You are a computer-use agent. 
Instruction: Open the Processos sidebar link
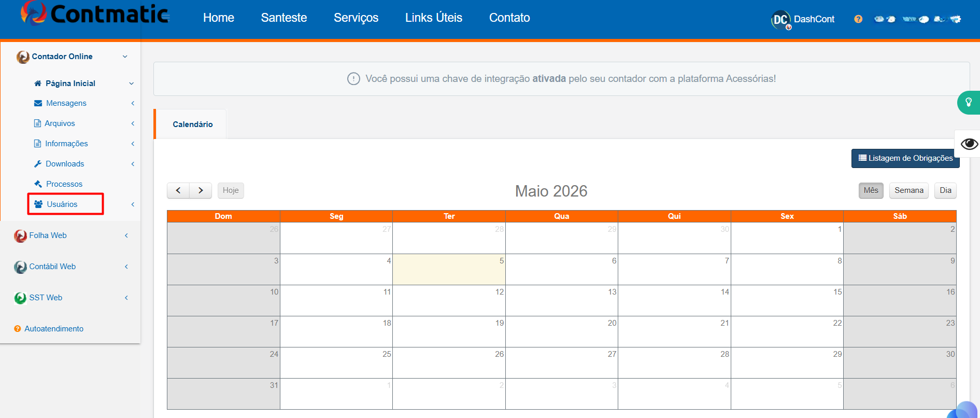(x=64, y=184)
